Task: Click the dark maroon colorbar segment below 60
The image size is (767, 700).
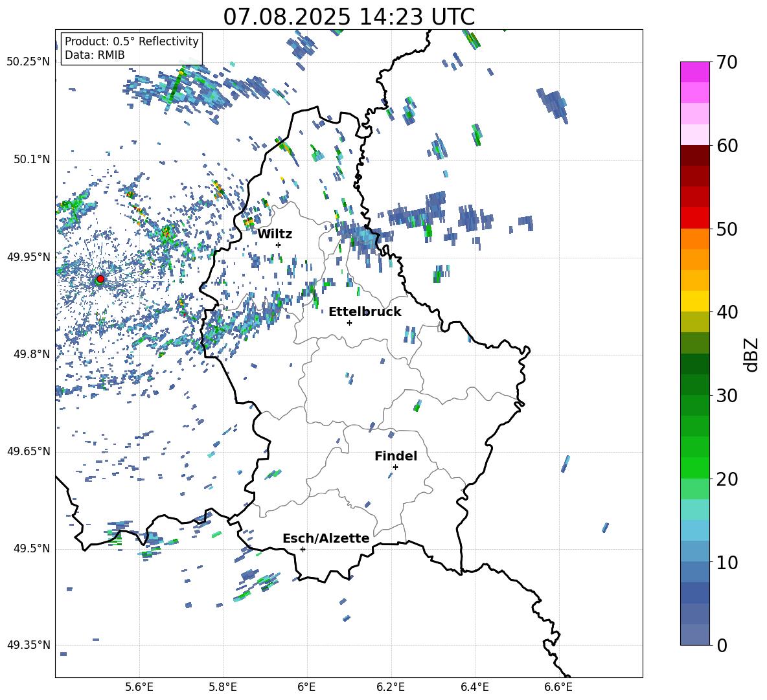Action: pos(695,155)
